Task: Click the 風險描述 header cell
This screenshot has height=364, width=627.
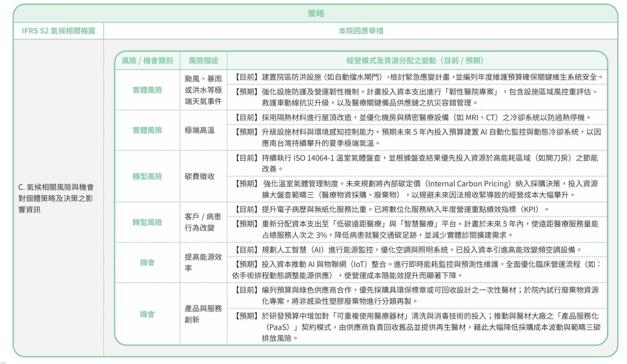Action: [203, 61]
